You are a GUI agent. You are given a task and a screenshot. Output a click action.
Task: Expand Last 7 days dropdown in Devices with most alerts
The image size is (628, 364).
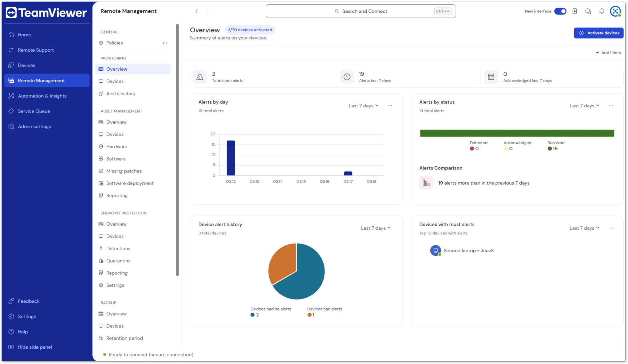point(584,228)
